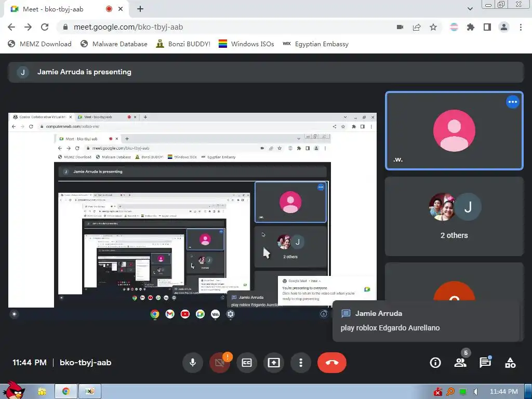This screenshot has width=532, height=399.
Task: Click Jamie Arruda is presenting banner
Action: pyautogui.click(x=265, y=72)
